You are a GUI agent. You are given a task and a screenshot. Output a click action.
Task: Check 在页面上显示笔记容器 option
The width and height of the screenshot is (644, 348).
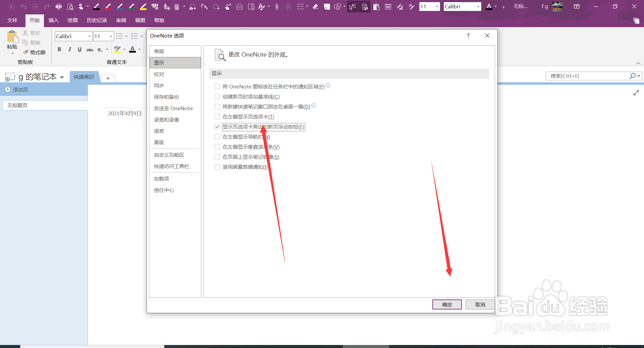(217, 157)
